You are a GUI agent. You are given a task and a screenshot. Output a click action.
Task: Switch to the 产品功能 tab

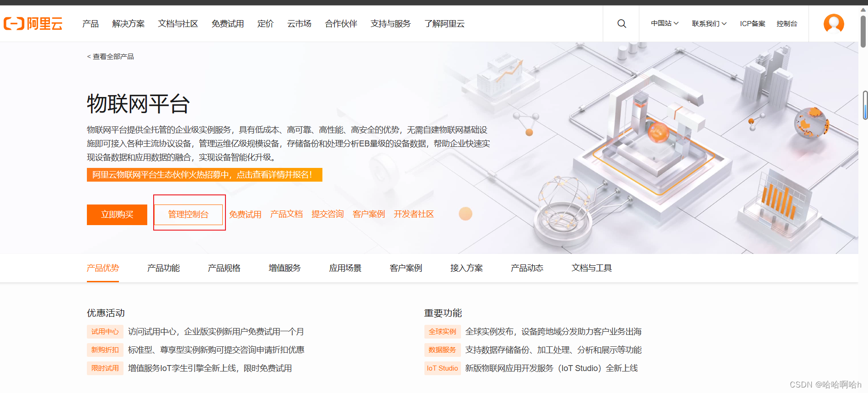[x=163, y=268]
